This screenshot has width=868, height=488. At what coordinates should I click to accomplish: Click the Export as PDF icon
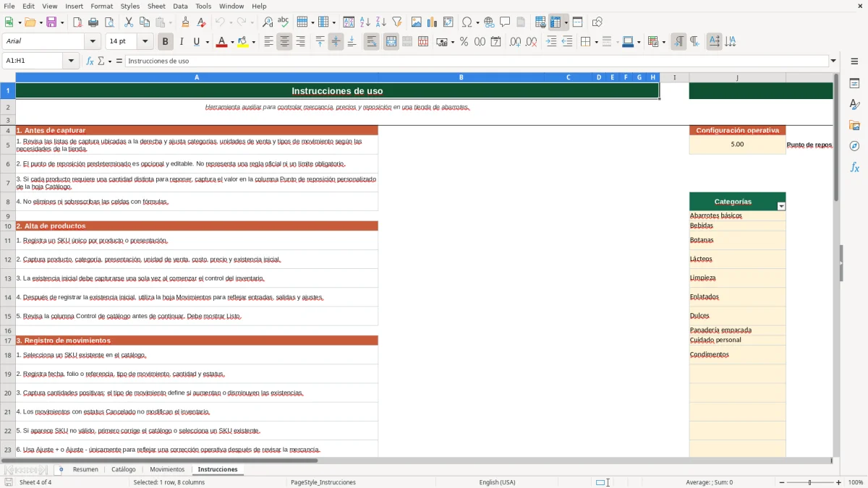tap(77, 22)
